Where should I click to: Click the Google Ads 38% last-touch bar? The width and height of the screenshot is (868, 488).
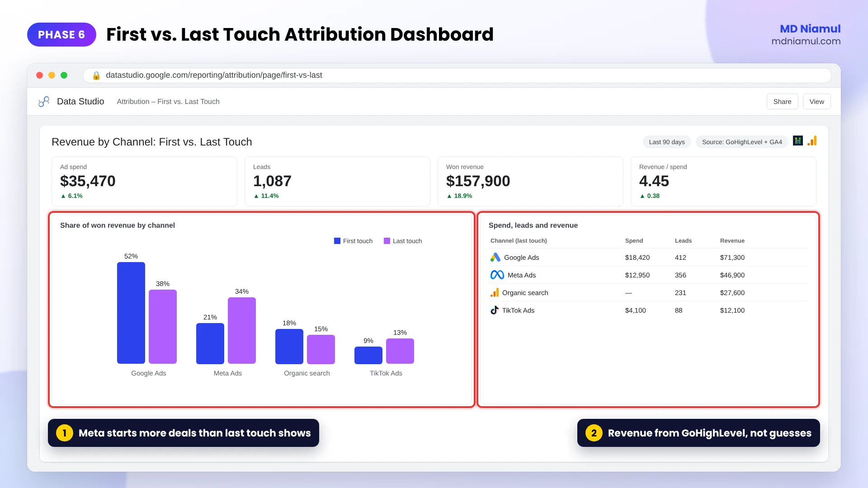(x=163, y=327)
